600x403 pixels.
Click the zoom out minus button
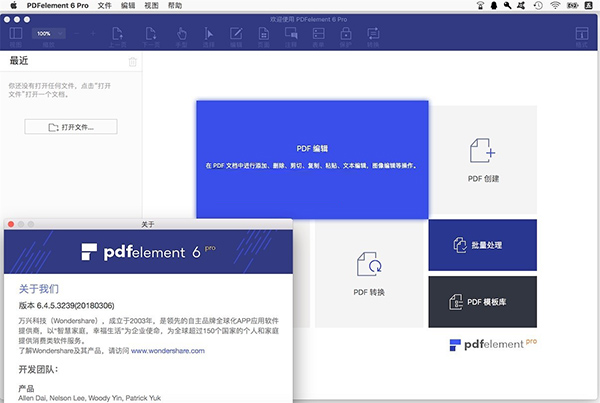click(77, 34)
